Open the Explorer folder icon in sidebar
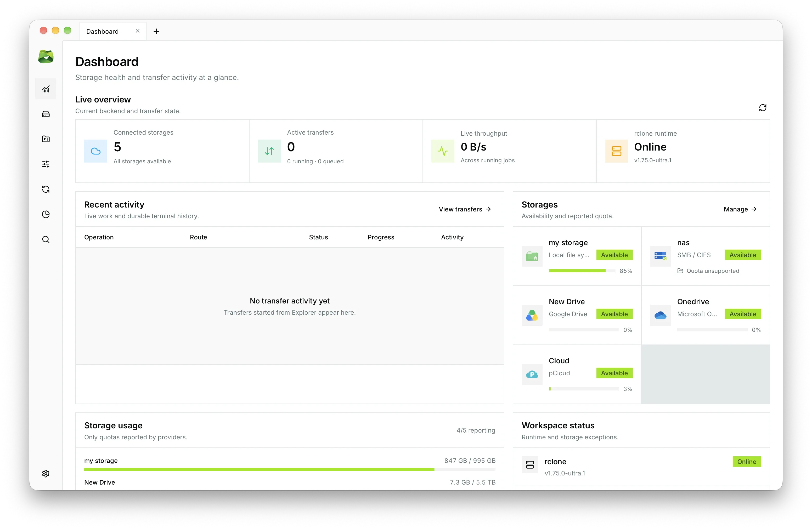The image size is (812, 529). [x=46, y=139]
